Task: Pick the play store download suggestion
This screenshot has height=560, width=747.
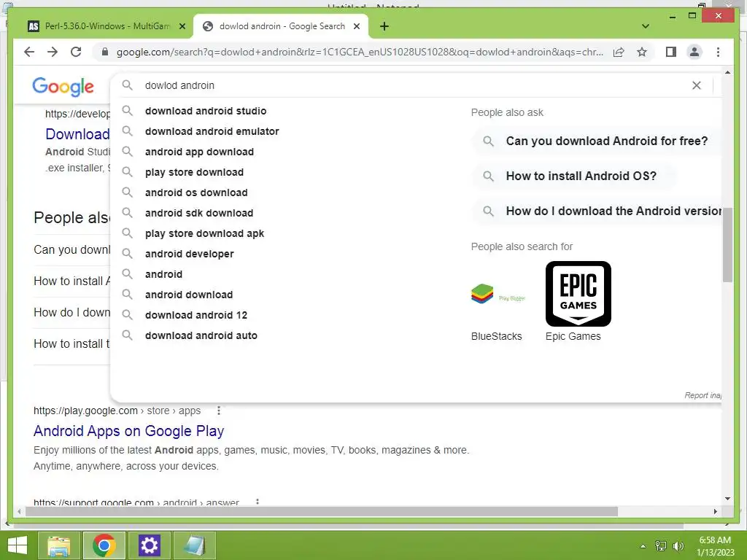Action: pos(194,172)
